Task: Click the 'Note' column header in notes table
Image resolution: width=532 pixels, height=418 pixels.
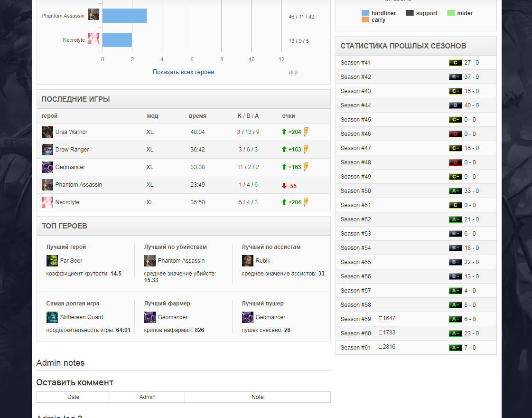Action: click(258, 397)
